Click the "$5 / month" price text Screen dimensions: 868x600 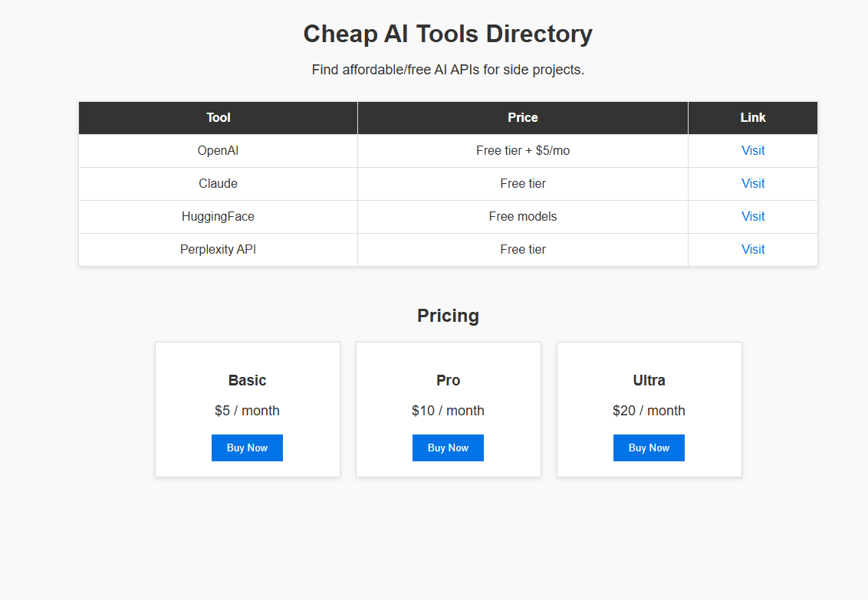coord(247,411)
